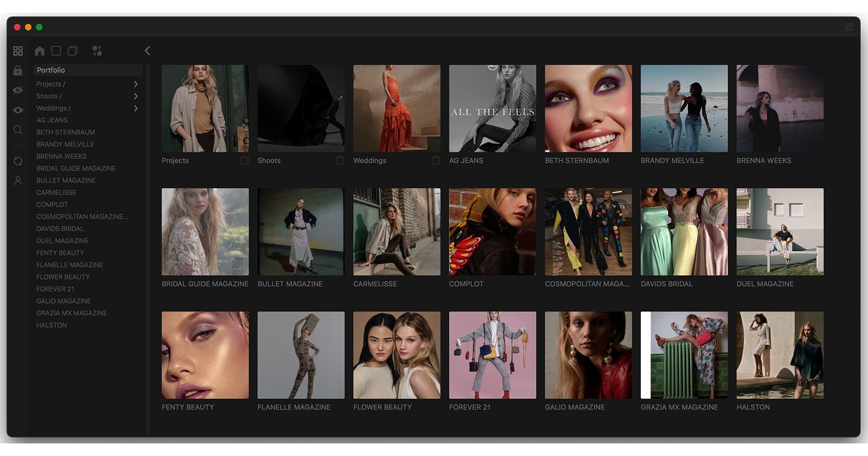Select BETH STERNBAUM in the sidebar list
The image size is (868, 456).
tap(66, 132)
